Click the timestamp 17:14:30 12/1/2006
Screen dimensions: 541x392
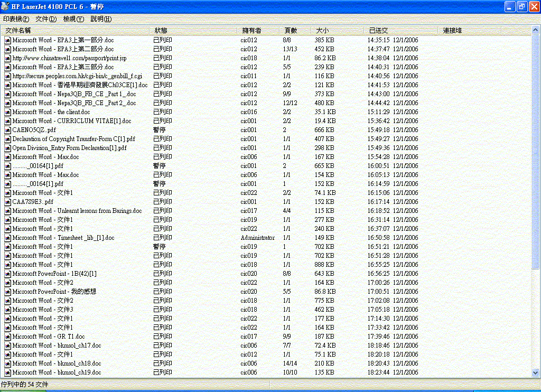(x=393, y=319)
